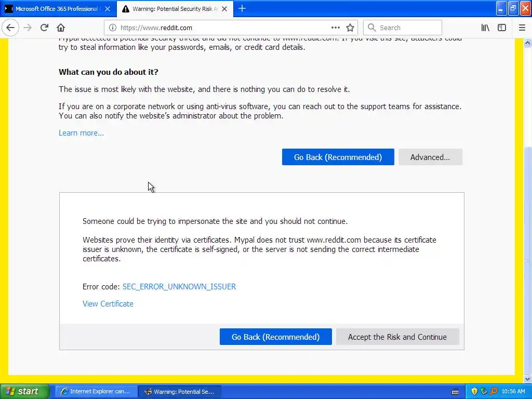Click the browser Back arrow button

click(10, 28)
